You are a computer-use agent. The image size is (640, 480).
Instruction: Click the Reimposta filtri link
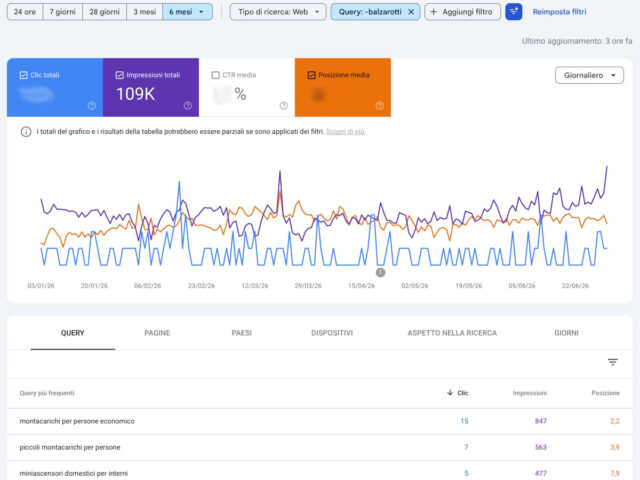(559, 12)
